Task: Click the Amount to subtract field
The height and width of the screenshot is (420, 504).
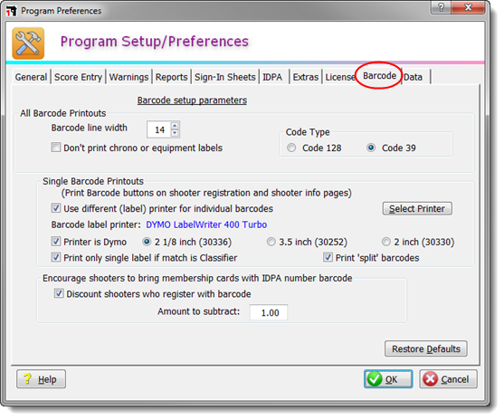Action: 269,312
